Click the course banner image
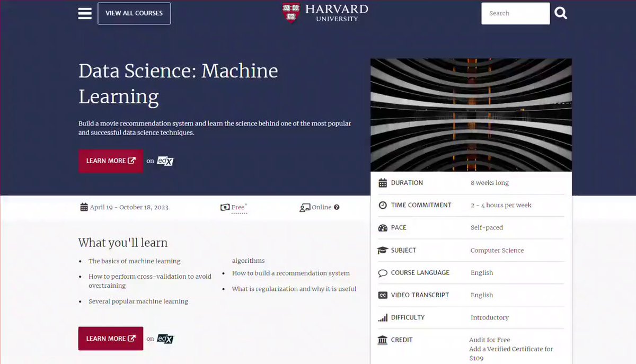The height and width of the screenshot is (364, 636). pos(471,115)
